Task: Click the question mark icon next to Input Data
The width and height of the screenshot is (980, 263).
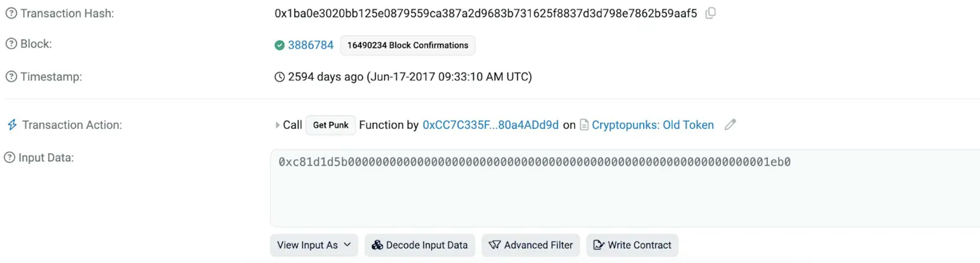Action: point(9,158)
